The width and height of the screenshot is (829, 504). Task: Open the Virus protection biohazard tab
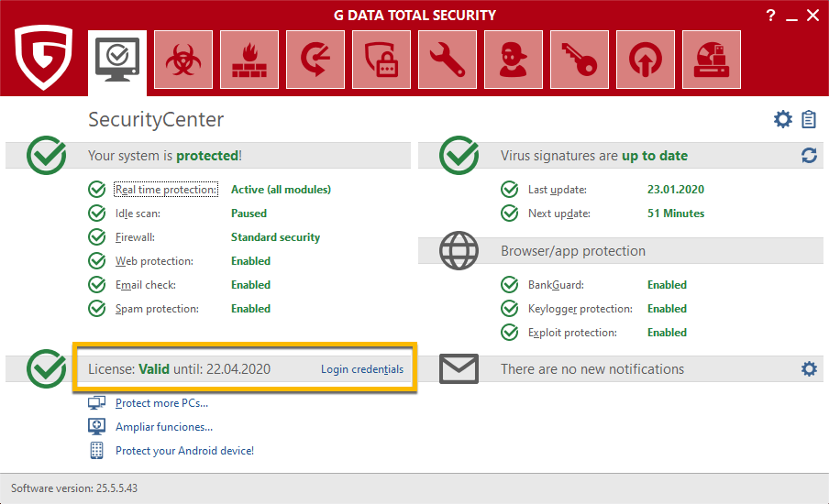pos(183,60)
